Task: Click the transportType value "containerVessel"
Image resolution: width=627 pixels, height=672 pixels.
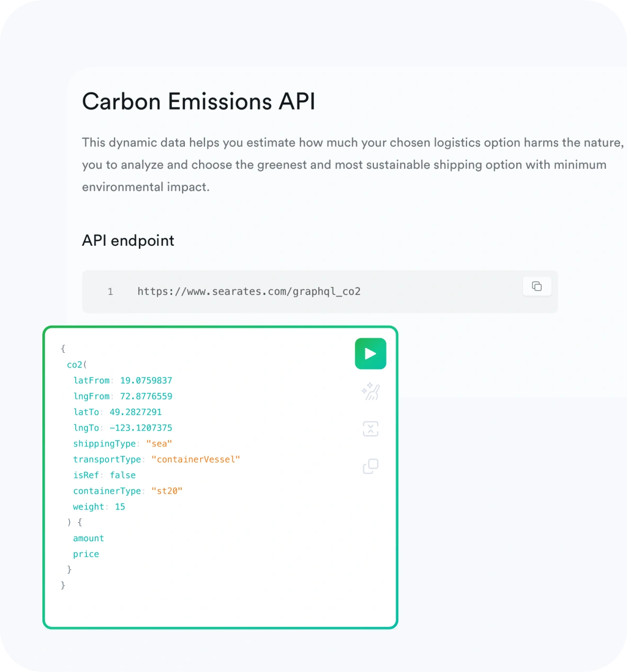Action: click(195, 459)
